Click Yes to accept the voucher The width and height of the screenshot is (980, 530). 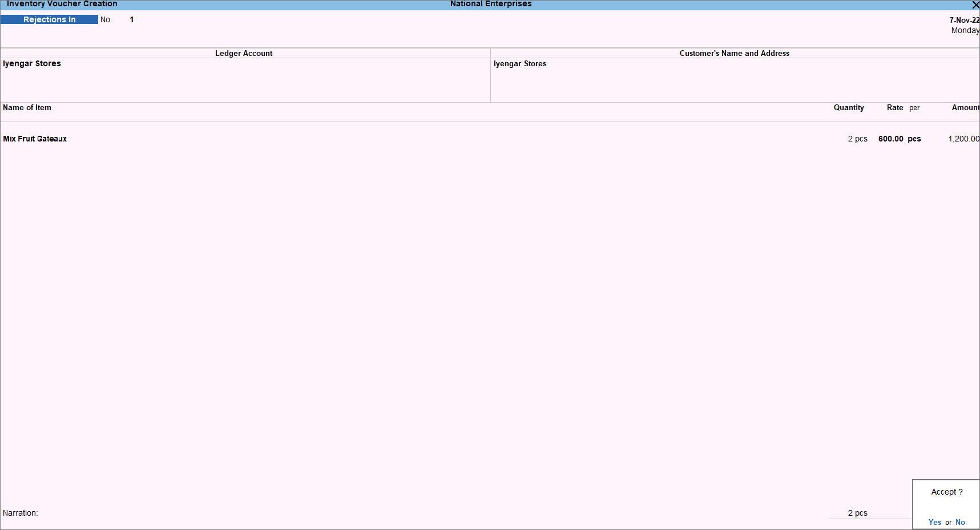934,522
